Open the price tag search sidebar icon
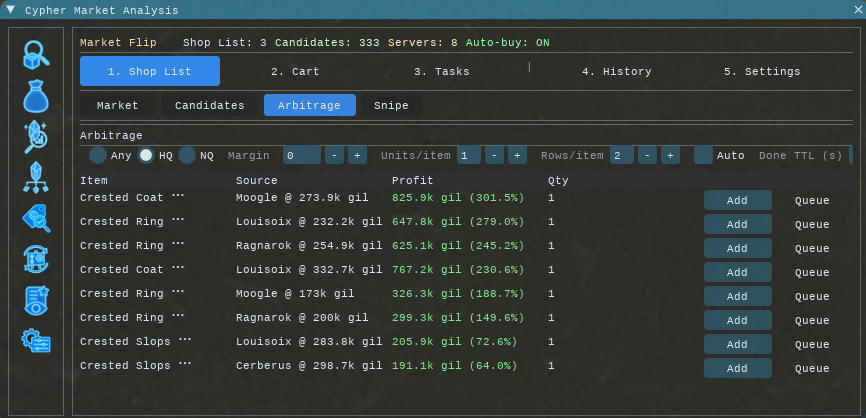866x418 pixels. pyautogui.click(x=36, y=218)
